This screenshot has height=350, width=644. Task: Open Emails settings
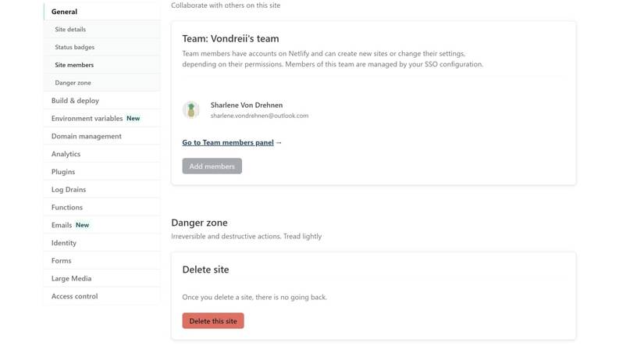coord(62,225)
